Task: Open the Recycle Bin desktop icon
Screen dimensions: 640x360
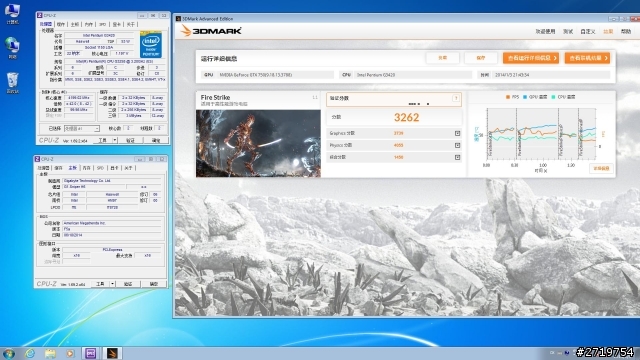Action: [x=12, y=83]
